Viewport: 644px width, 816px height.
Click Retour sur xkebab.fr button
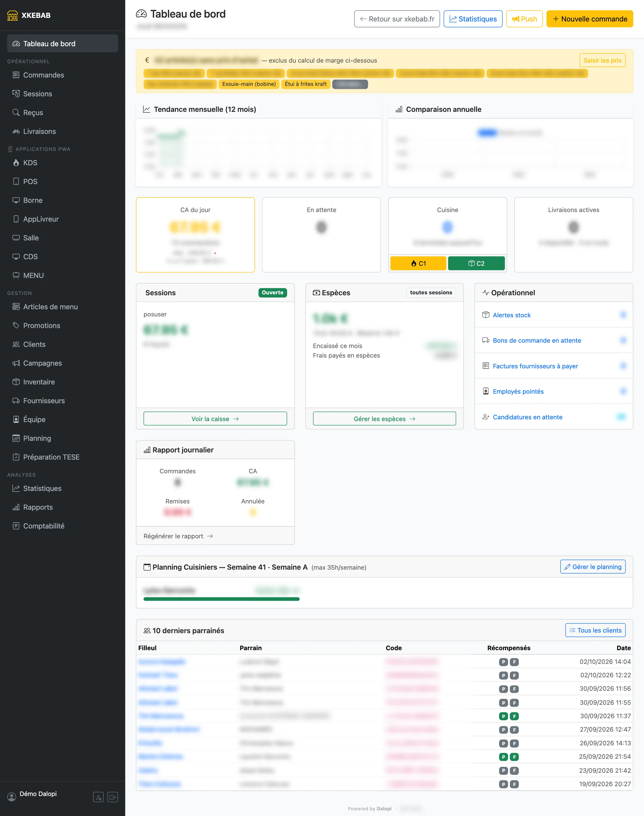(397, 19)
